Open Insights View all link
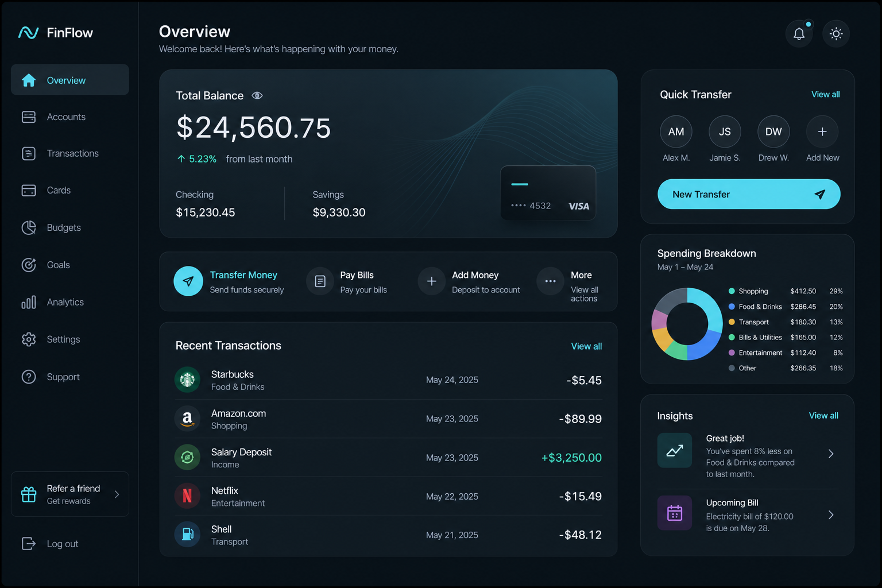This screenshot has height=588, width=882. point(823,416)
